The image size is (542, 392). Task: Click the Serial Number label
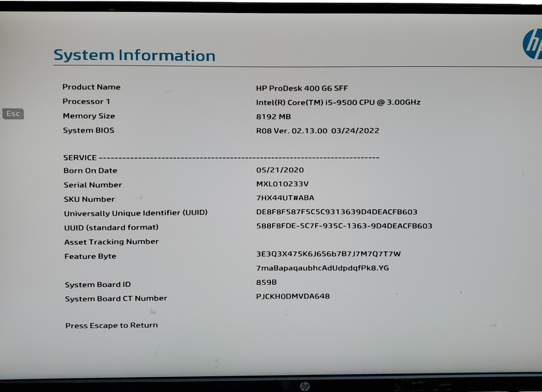[92, 185]
